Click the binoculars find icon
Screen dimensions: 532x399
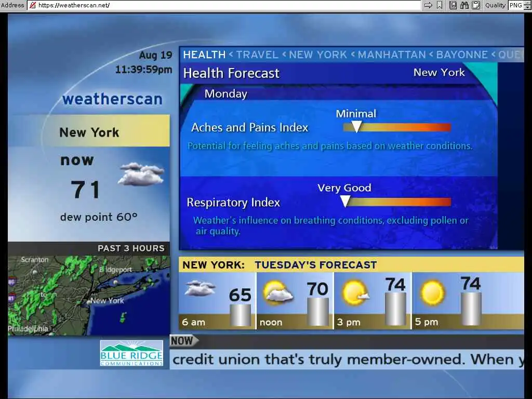[464, 5]
